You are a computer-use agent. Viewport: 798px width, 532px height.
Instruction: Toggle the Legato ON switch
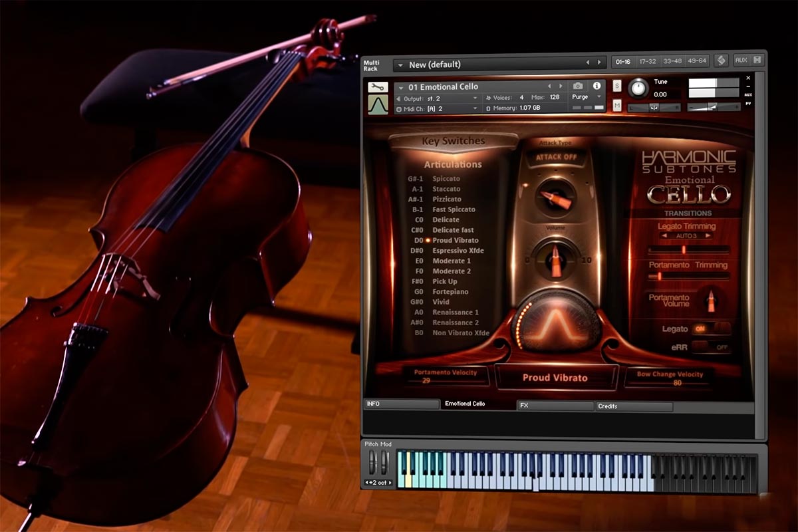pyautogui.click(x=711, y=329)
